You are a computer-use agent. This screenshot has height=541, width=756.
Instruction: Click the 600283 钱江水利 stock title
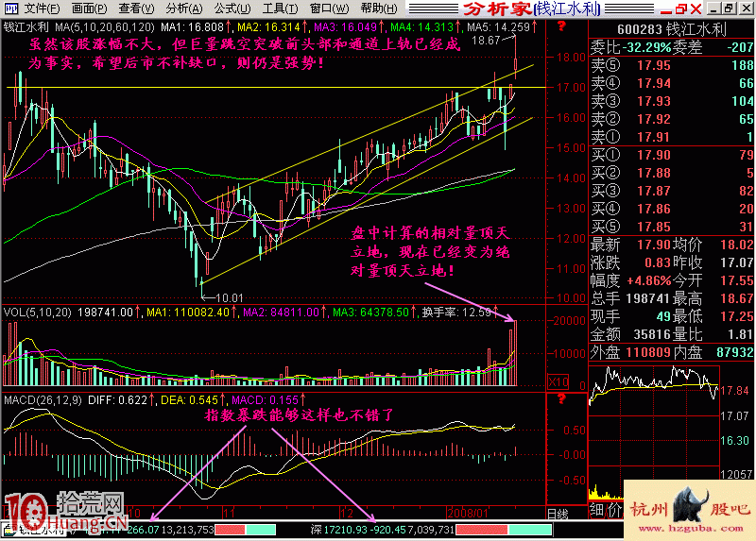click(x=672, y=29)
